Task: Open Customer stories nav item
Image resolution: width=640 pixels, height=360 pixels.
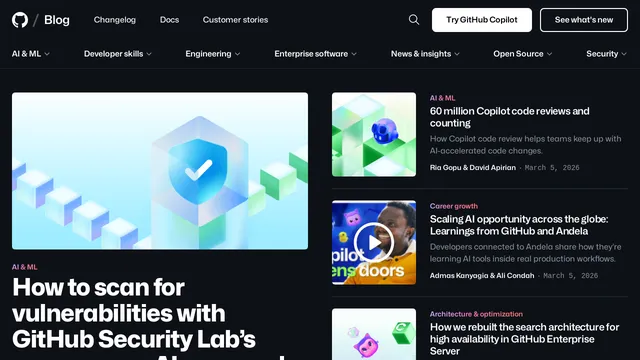Action: point(235,20)
